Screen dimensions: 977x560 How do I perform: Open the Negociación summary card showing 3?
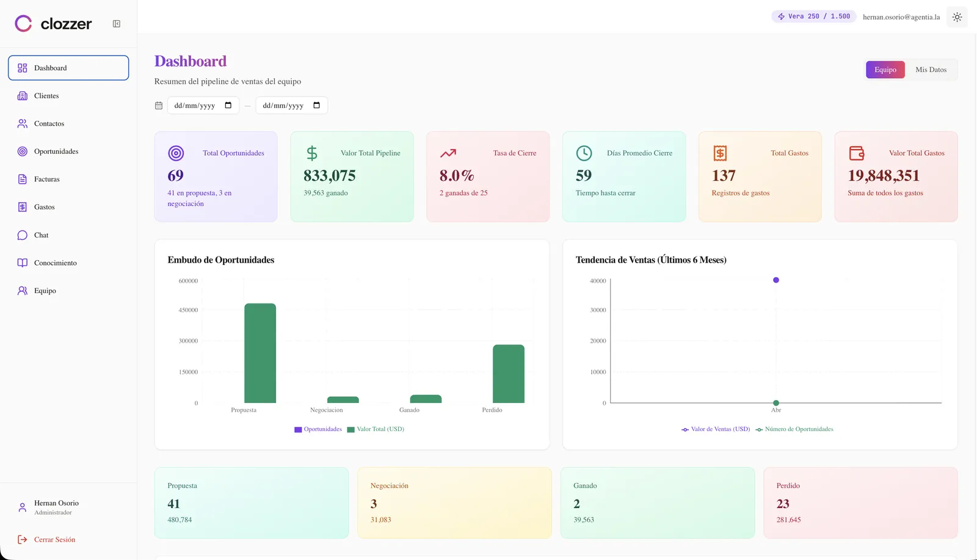454,503
